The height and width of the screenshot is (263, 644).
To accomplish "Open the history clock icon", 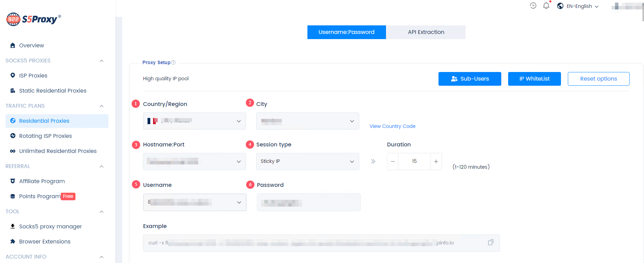I will [x=533, y=5].
